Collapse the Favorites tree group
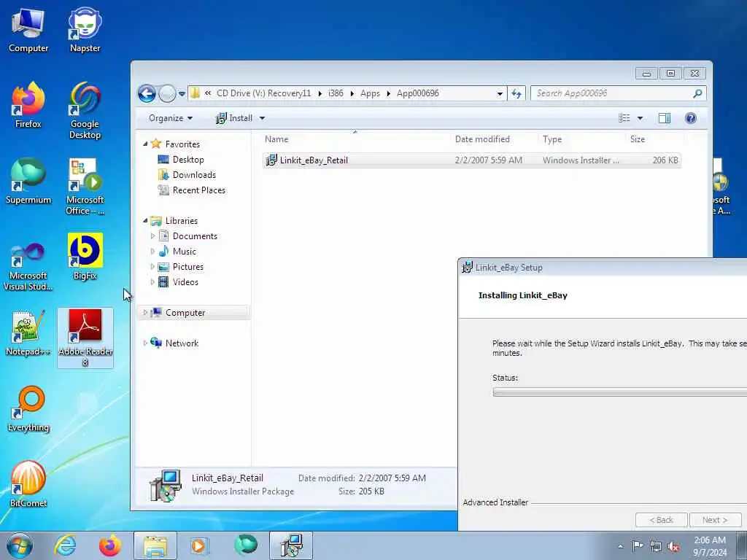 click(145, 144)
